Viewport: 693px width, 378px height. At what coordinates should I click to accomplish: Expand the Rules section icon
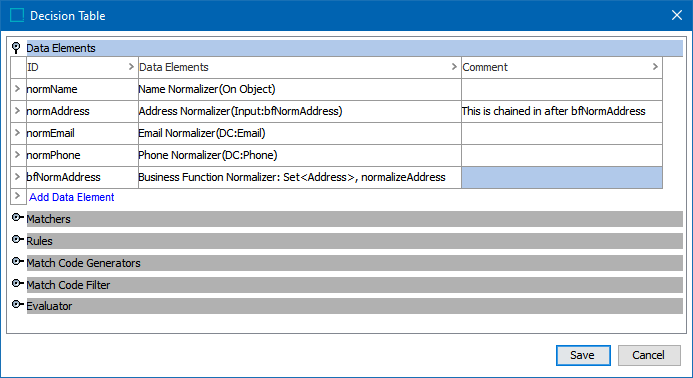tap(17, 240)
